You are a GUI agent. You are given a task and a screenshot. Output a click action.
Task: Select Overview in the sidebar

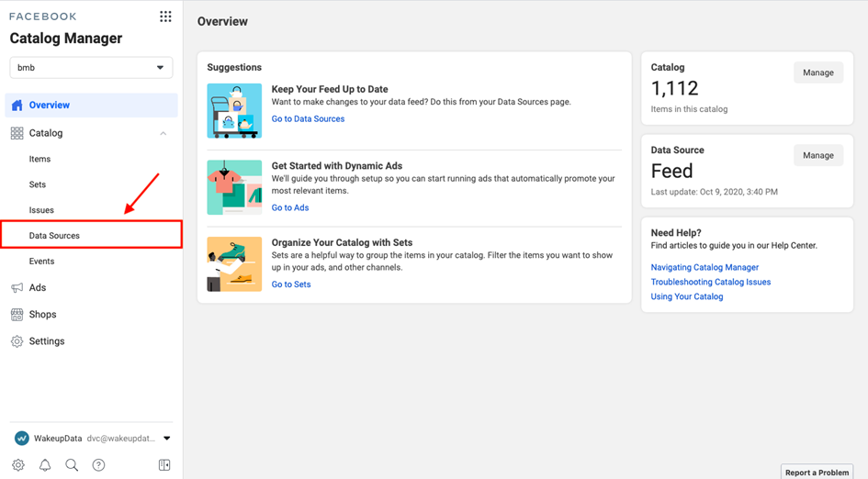(x=91, y=106)
